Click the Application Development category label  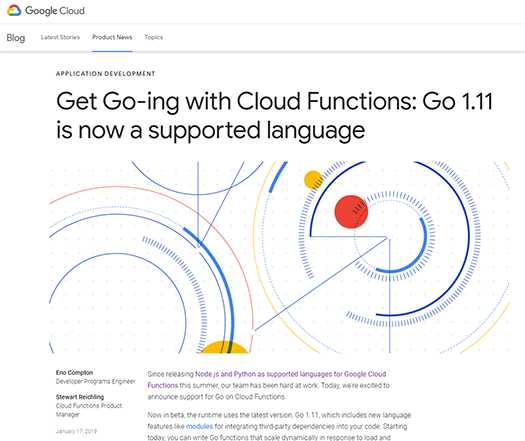pyautogui.click(x=105, y=74)
